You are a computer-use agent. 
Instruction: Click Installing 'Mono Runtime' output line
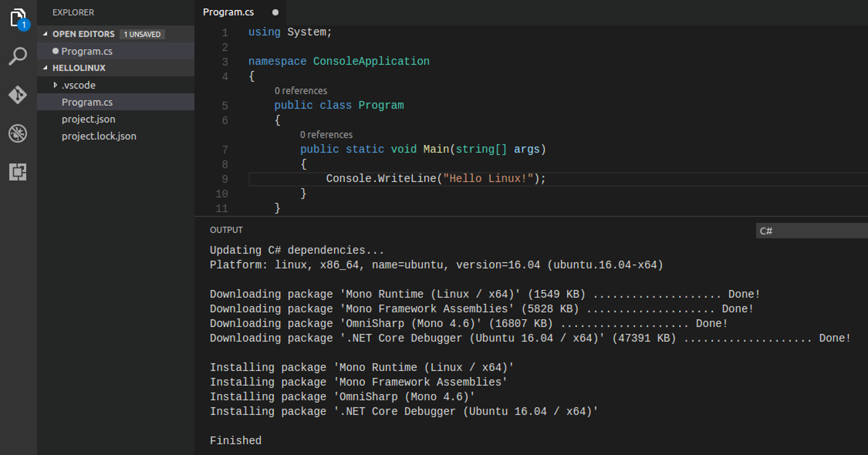tap(362, 367)
